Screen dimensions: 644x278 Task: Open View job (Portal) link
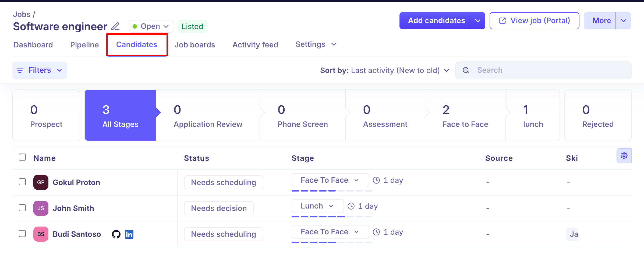coord(534,21)
